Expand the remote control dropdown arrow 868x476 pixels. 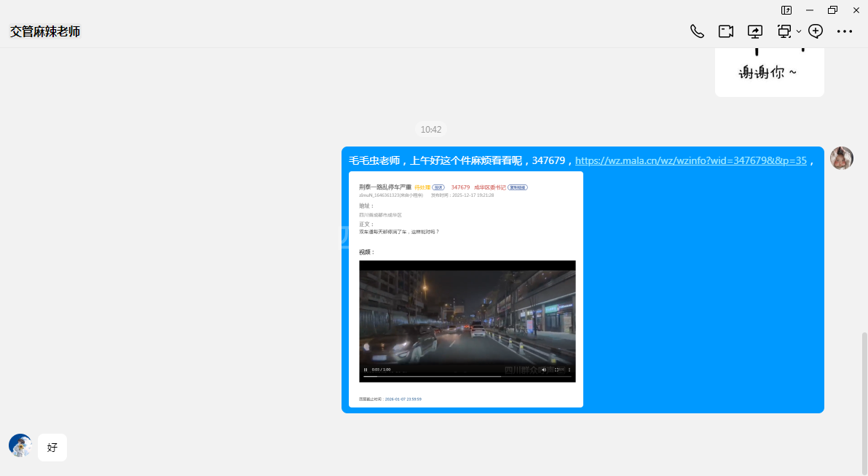799,31
